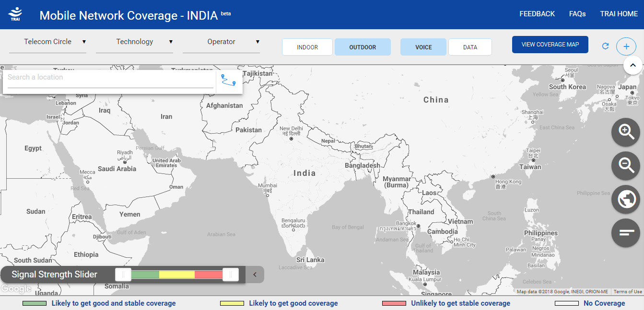The height and width of the screenshot is (310, 644).
Task: Click the right signal strength slider handle
Action: [231, 275]
